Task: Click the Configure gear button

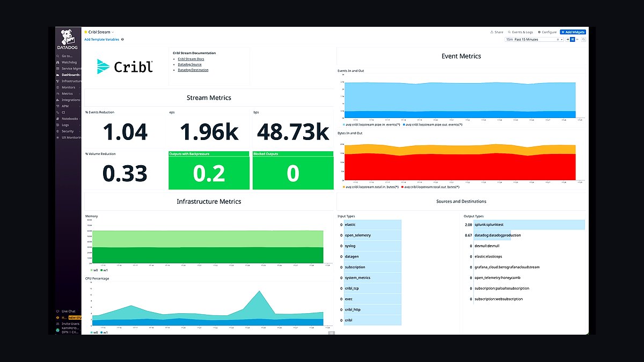Action: pos(547,32)
